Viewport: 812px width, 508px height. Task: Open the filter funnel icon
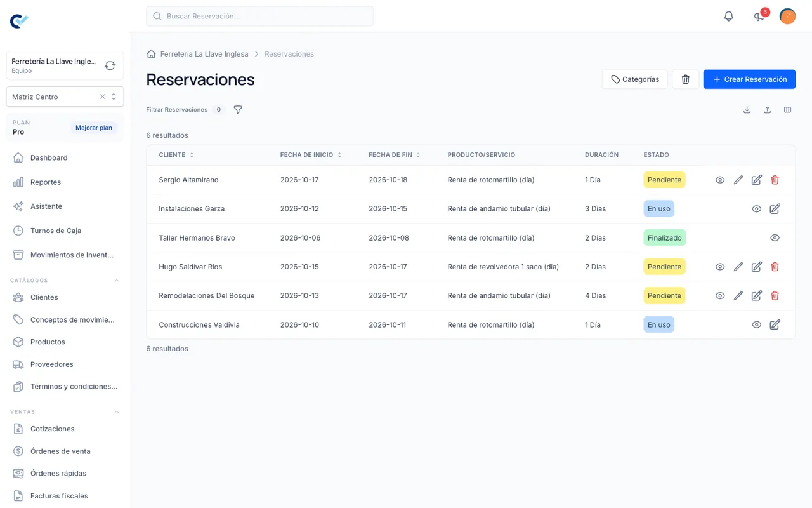238,110
